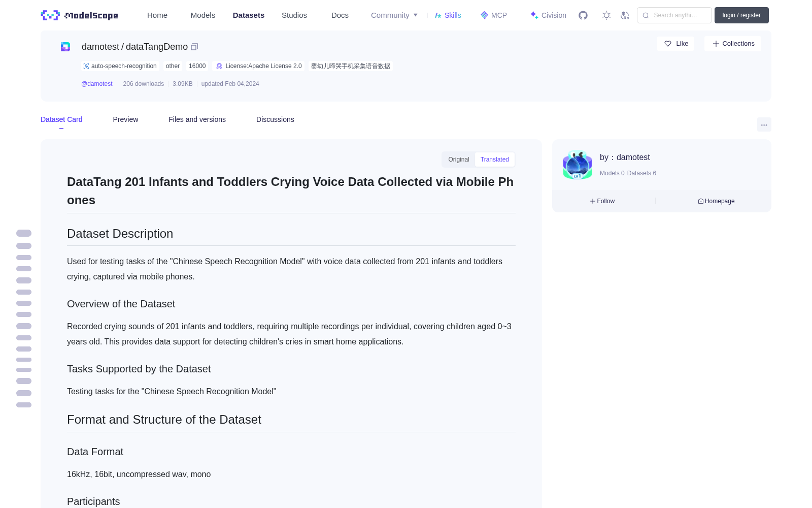
Task: Click the 'Participants' heading
Action: pos(93,501)
